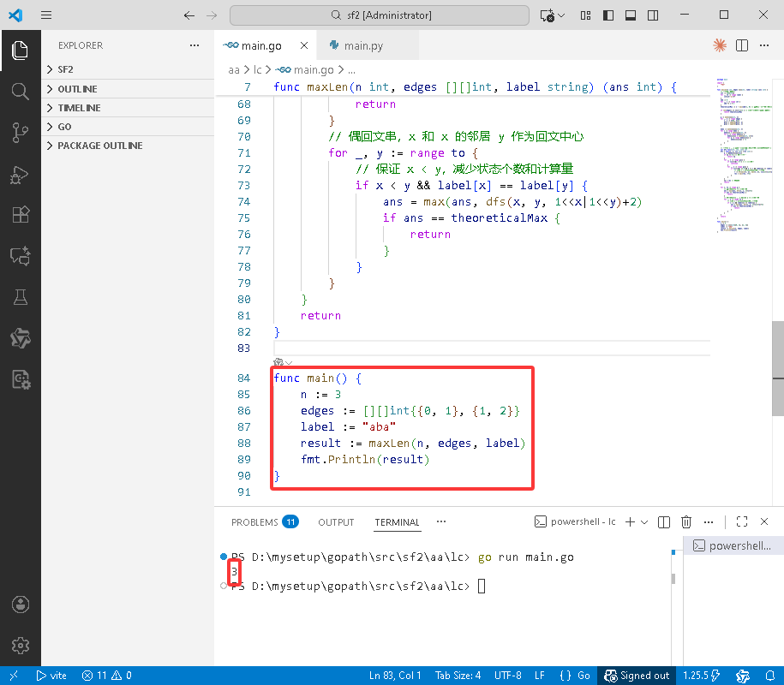Change LF end of line sequence

click(x=540, y=676)
